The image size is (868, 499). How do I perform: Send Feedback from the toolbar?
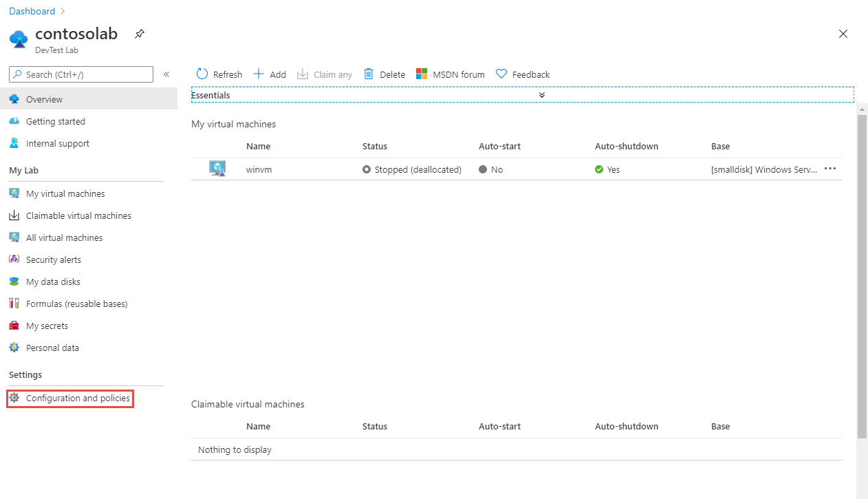coord(523,74)
